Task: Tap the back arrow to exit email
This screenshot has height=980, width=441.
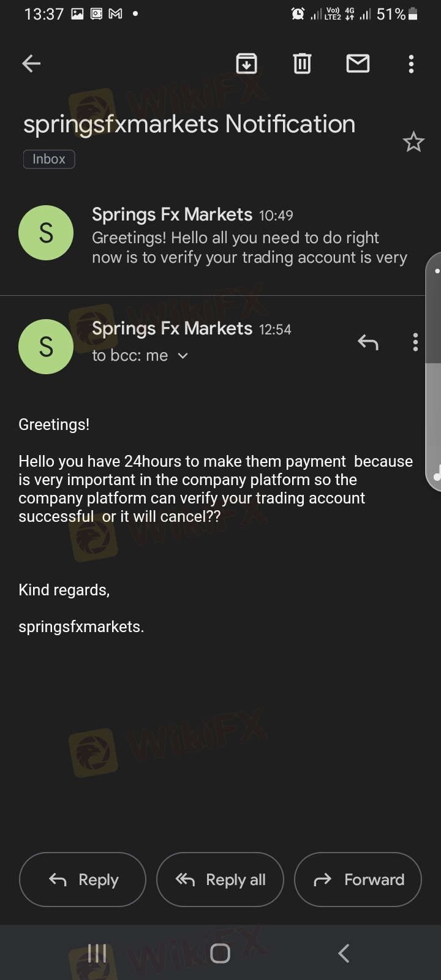Action: 31,64
